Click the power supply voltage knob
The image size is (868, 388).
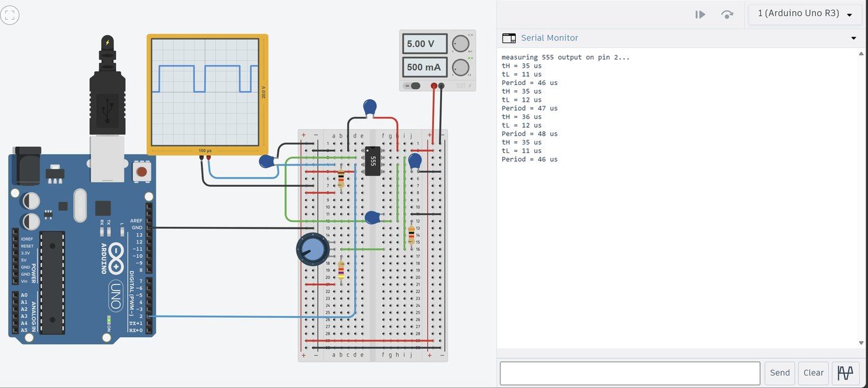point(461,44)
